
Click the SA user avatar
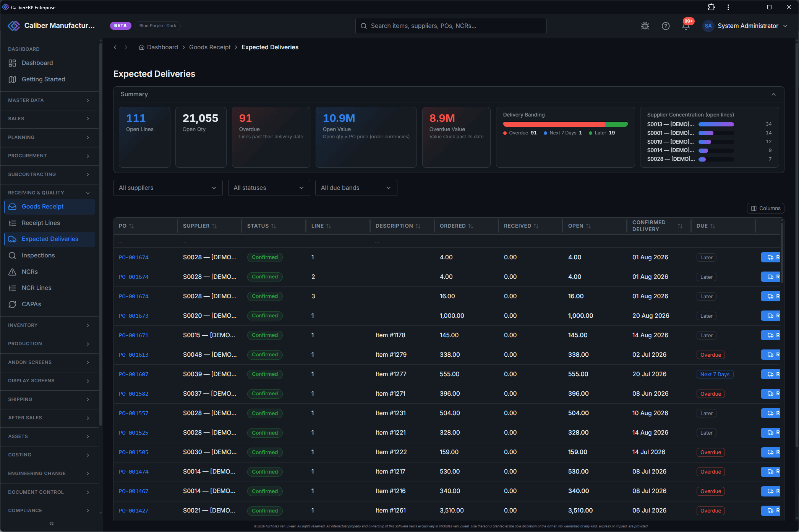[x=708, y=26]
